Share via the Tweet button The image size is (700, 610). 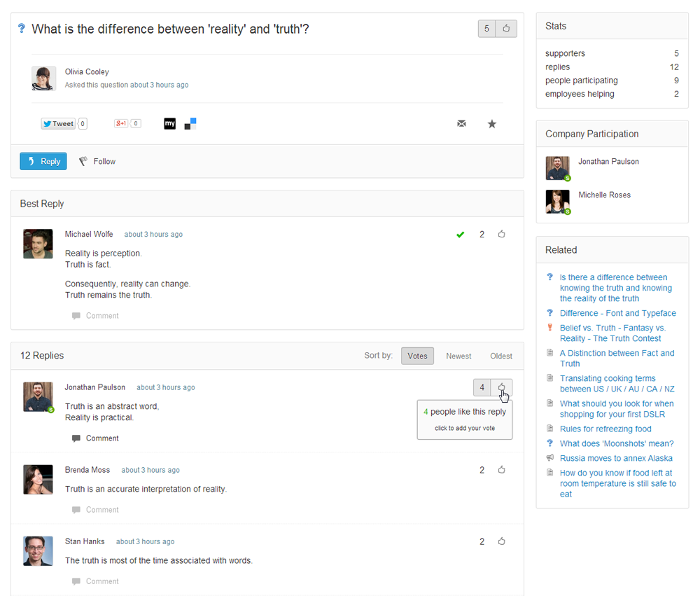coord(58,124)
